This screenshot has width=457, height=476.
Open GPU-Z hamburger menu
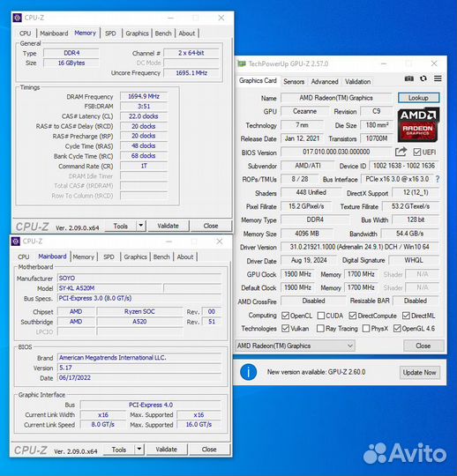click(438, 78)
